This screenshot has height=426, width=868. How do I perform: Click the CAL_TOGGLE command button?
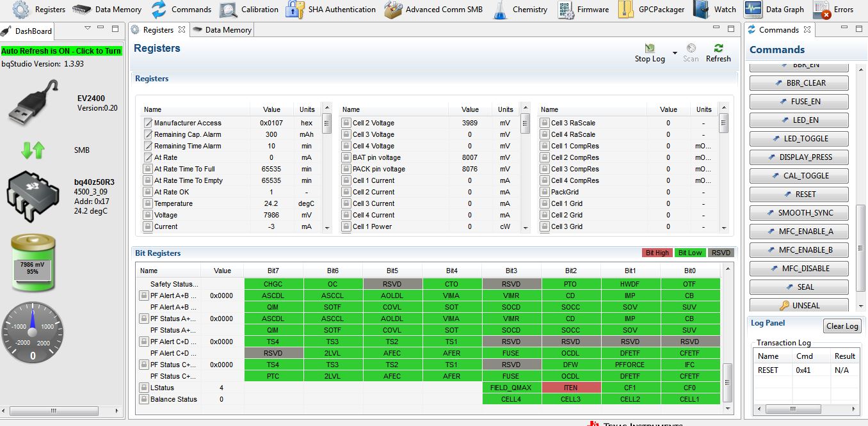[x=800, y=176]
